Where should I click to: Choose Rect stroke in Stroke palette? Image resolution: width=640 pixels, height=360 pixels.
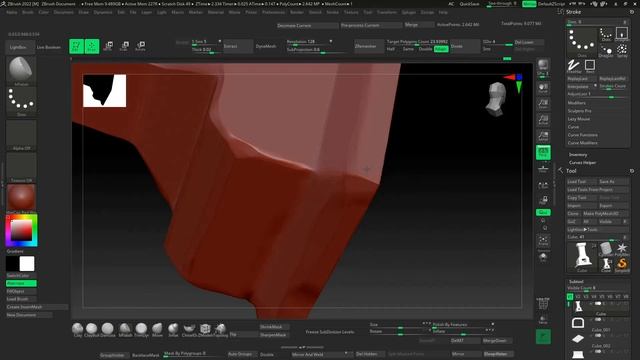590,66
